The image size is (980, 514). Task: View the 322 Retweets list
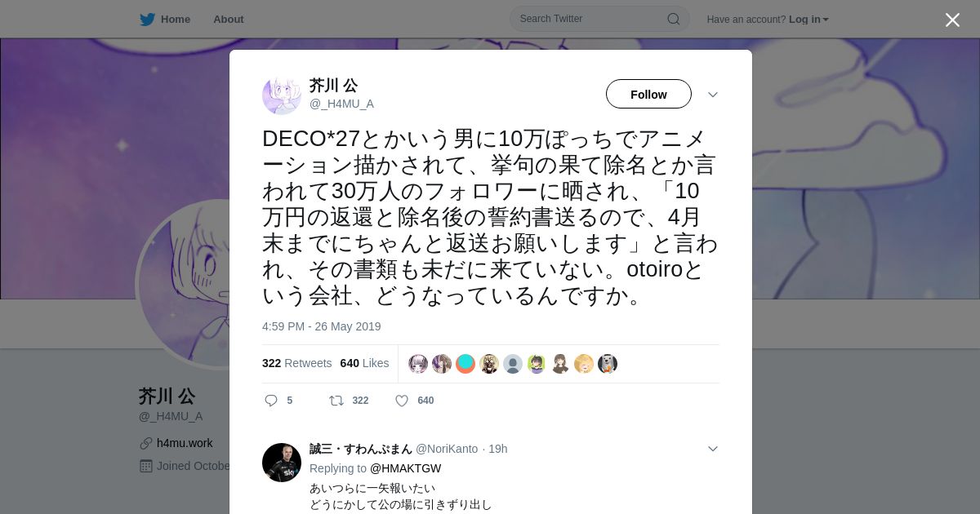click(x=297, y=363)
